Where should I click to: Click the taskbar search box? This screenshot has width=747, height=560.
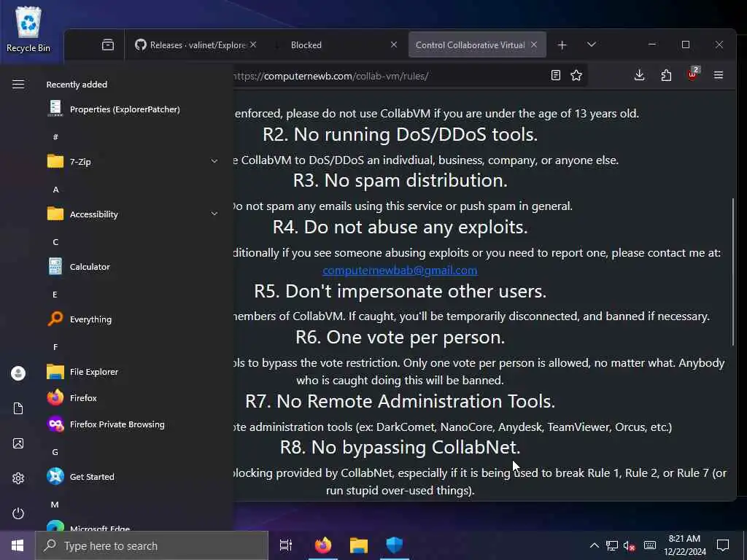click(152, 545)
